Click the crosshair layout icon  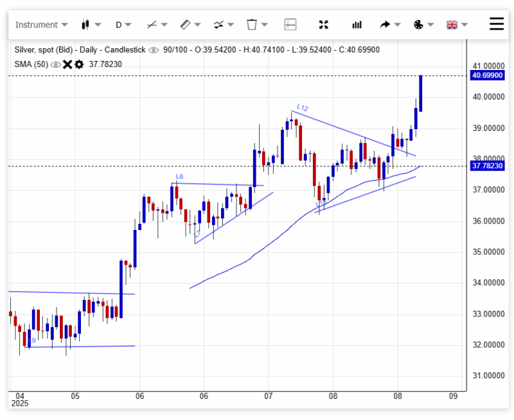click(290, 25)
